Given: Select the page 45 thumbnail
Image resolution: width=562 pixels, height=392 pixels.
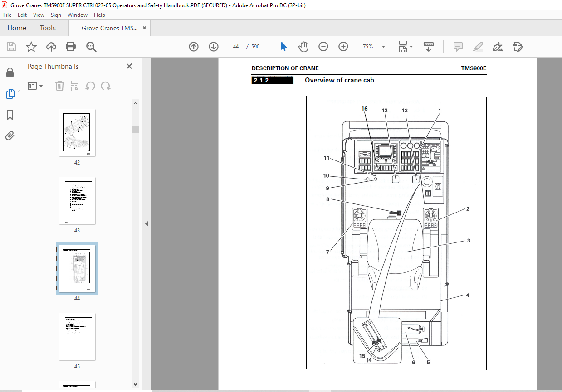Looking at the screenshot, I should pos(77,337).
